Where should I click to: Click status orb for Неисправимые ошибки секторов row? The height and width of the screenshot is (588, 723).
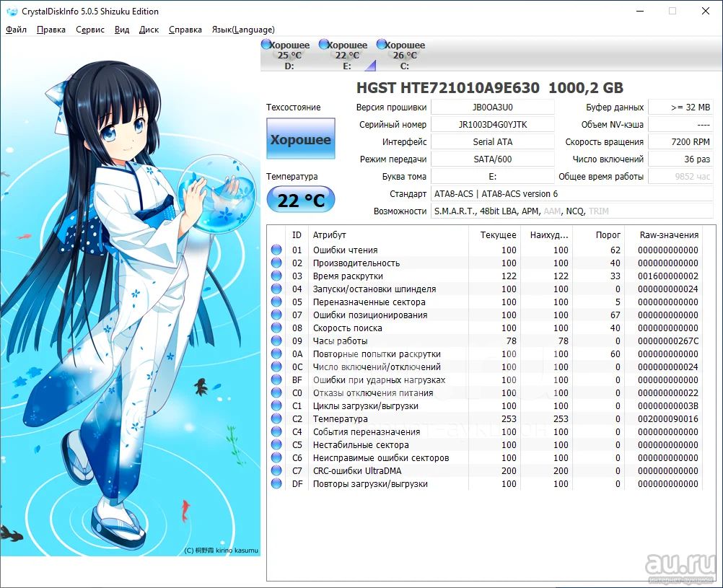tap(276, 457)
